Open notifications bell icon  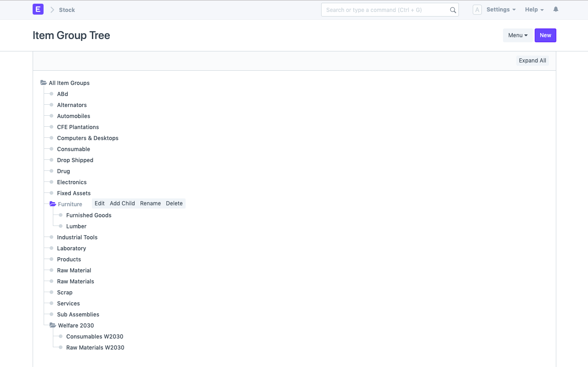(556, 9)
